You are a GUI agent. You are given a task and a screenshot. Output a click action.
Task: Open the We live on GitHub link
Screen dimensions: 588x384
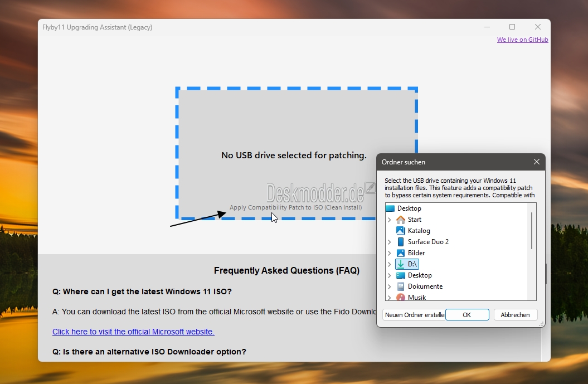pos(522,40)
